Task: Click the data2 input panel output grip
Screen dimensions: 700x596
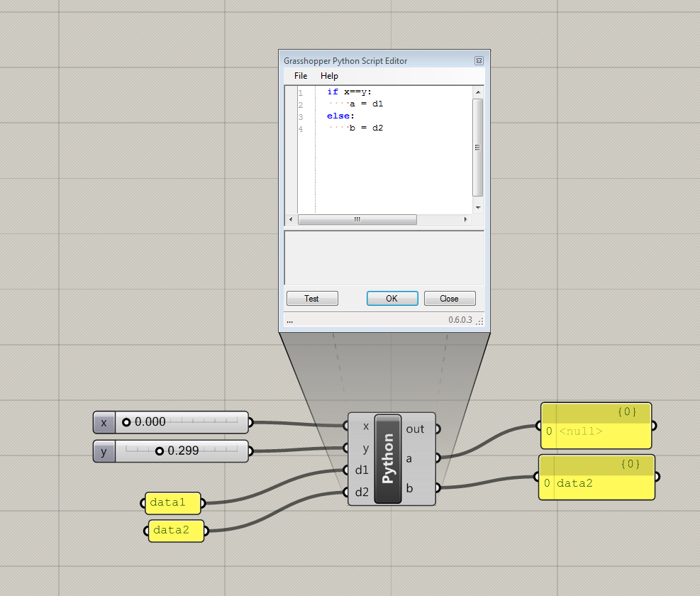Action: [x=206, y=531]
